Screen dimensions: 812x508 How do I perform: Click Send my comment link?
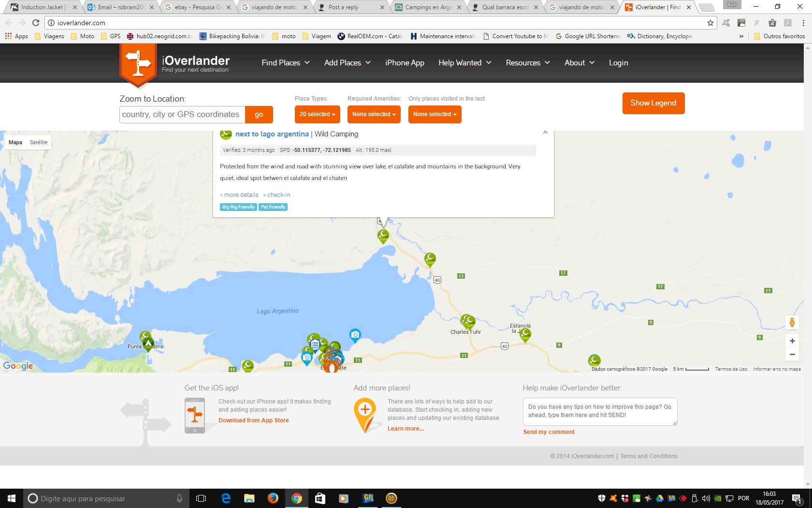(549, 432)
